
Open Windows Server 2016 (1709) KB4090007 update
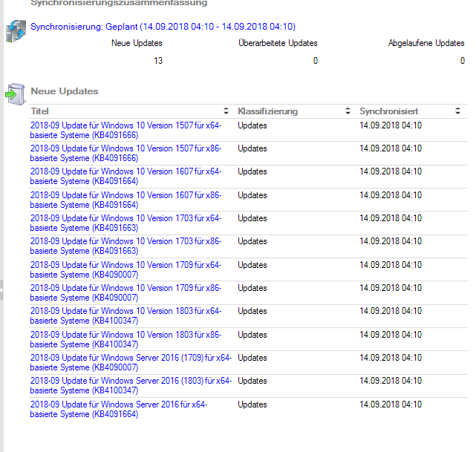(131, 362)
